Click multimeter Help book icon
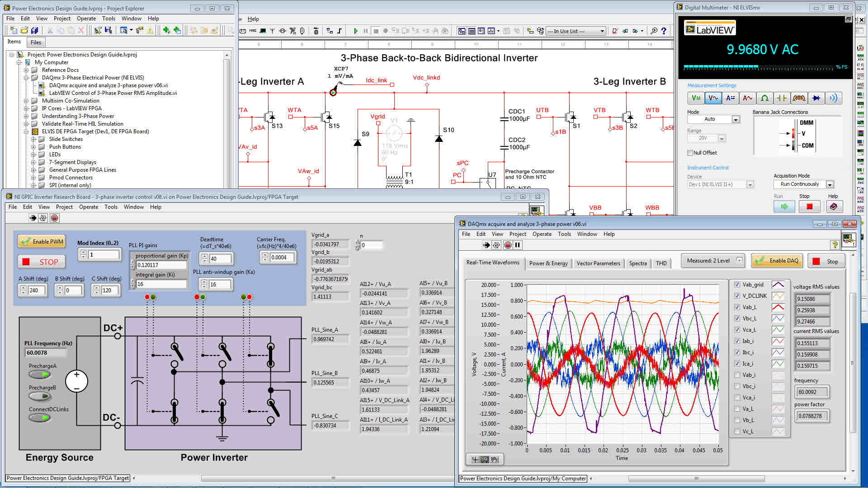 (x=834, y=206)
